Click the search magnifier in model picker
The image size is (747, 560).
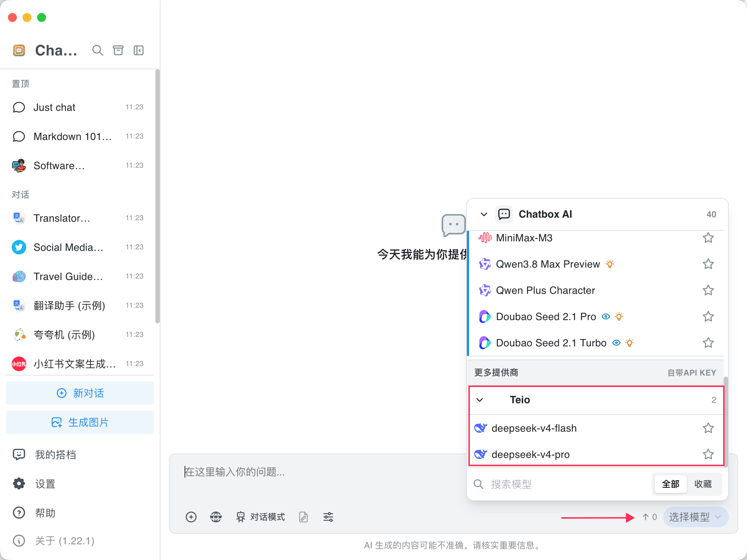coord(479,484)
